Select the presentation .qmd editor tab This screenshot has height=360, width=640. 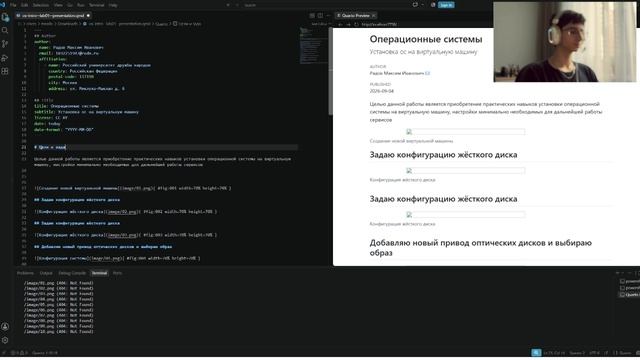(53, 16)
